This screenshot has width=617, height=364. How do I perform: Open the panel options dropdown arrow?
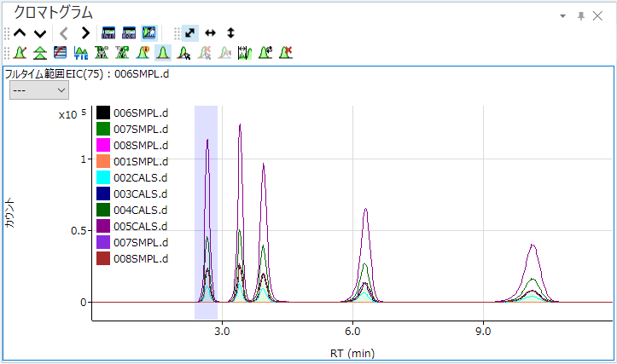coord(562,16)
